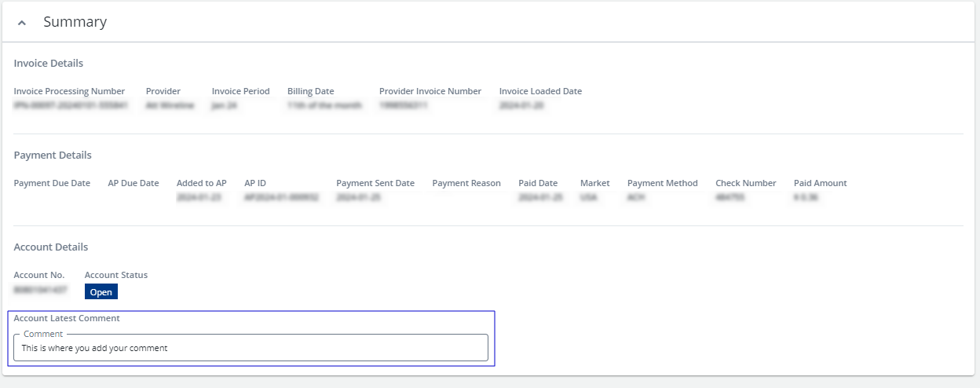Select the Account Details section heading

pyautogui.click(x=51, y=247)
